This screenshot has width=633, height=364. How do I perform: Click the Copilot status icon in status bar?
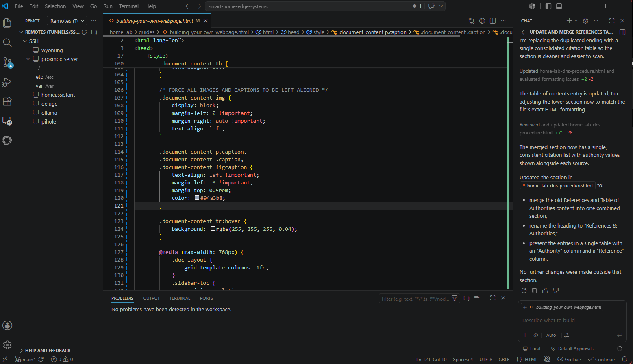tap(547, 359)
